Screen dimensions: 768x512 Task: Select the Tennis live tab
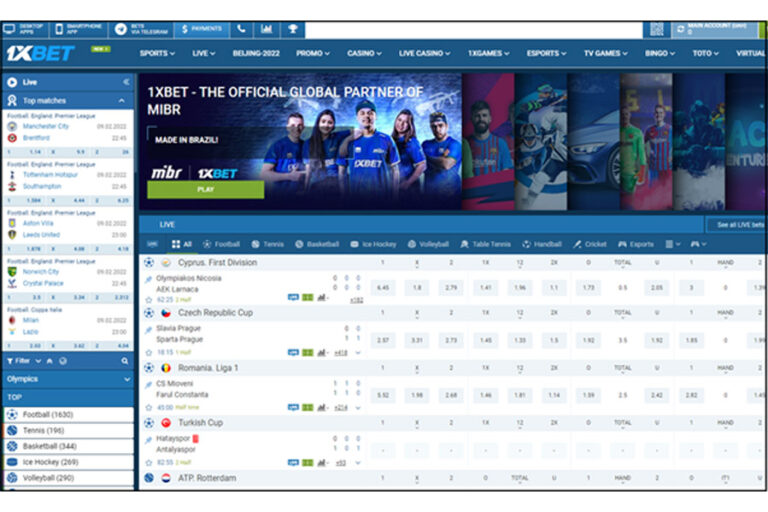(x=267, y=244)
